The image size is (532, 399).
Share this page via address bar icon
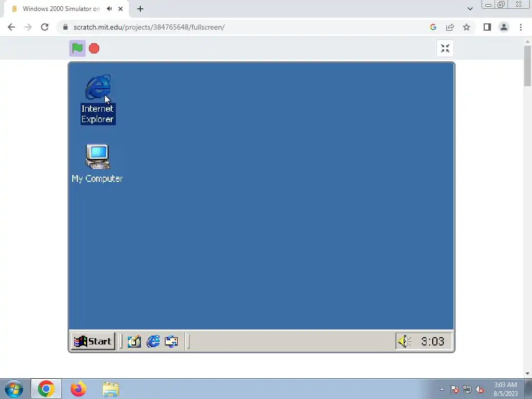pos(450,27)
